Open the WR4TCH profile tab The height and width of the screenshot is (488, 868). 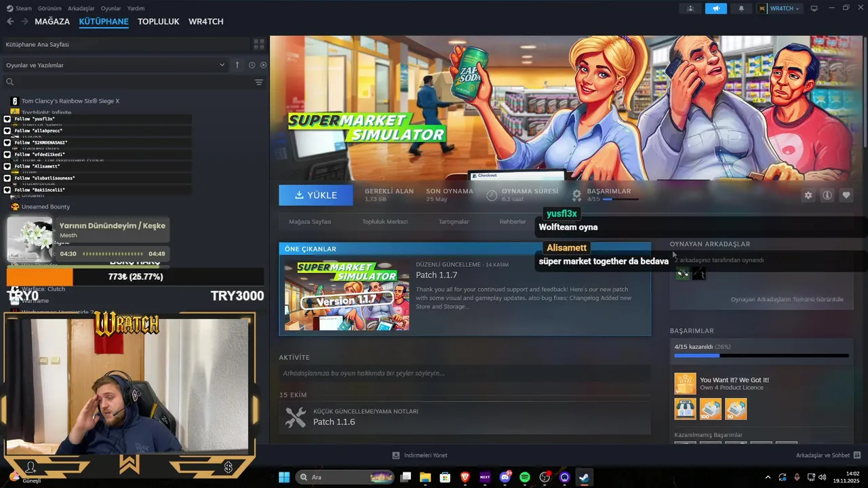(x=205, y=22)
